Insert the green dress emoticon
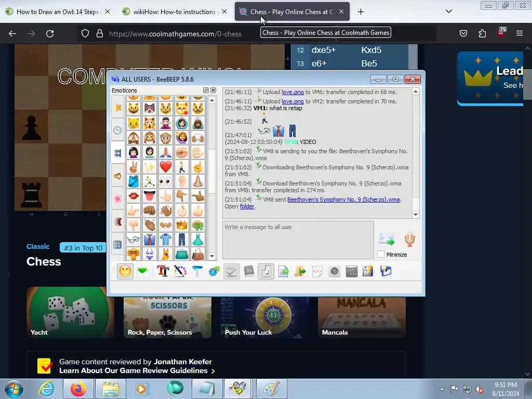 point(198,240)
